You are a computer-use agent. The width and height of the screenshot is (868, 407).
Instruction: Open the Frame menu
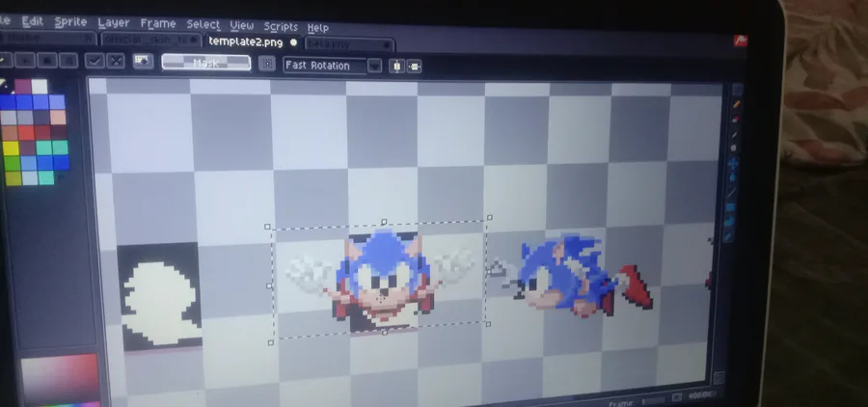click(158, 24)
